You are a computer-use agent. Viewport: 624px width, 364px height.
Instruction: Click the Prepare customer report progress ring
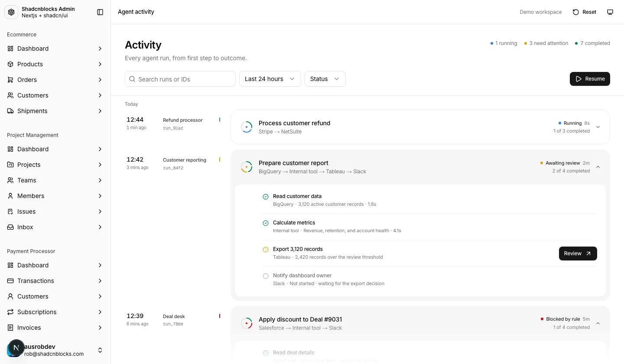[247, 167]
